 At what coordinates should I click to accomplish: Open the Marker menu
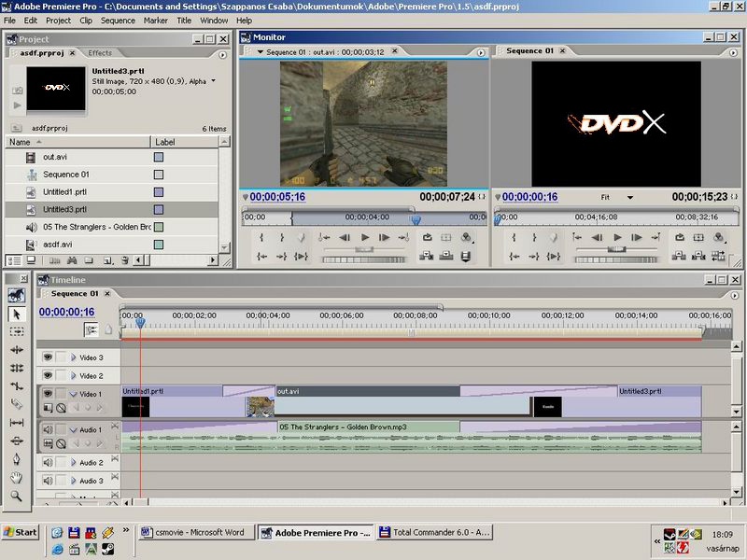[x=155, y=21]
